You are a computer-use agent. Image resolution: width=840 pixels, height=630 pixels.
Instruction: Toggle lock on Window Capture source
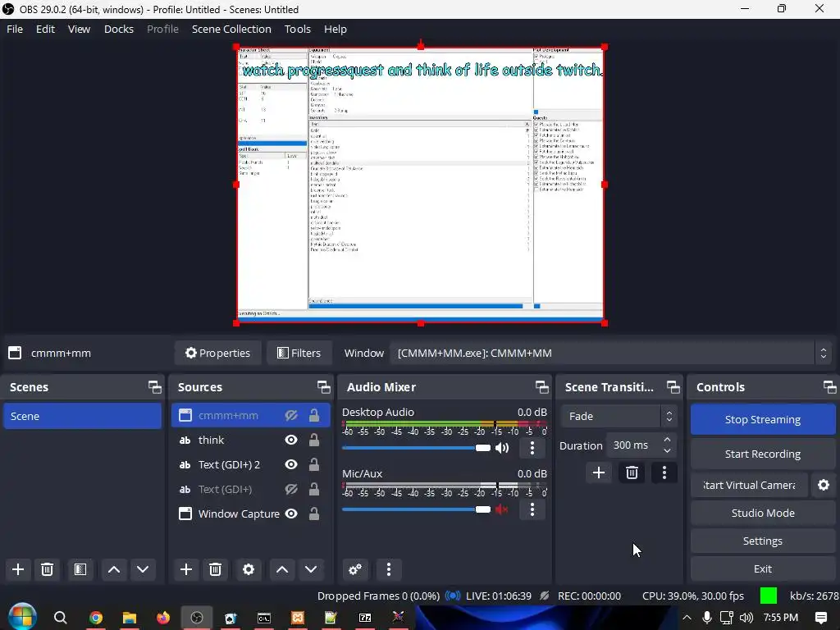coord(314,514)
